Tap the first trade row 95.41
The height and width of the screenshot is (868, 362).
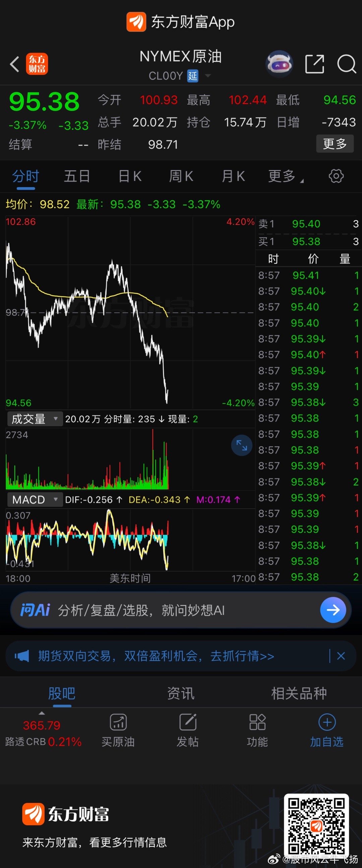click(308, 275)
